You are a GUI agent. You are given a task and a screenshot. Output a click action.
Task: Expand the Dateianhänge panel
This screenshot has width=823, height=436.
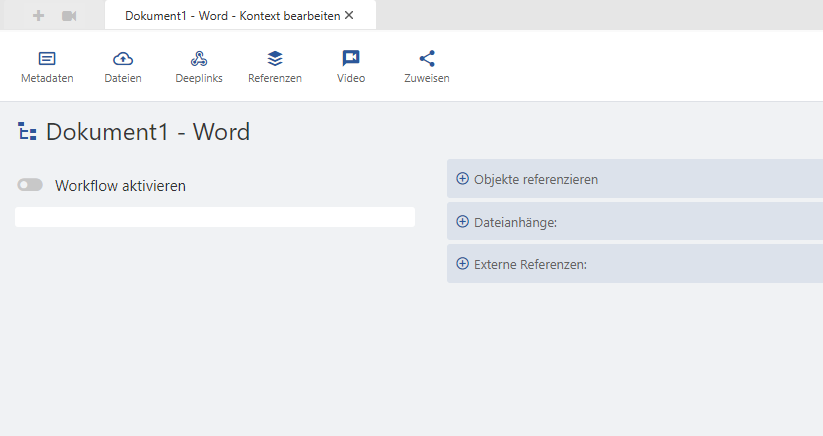(635, 221)
